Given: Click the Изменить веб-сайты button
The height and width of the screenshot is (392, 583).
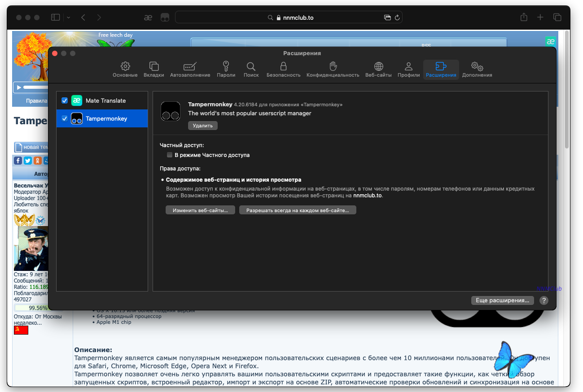Looking at the screenshot, I should pos(201,210).
